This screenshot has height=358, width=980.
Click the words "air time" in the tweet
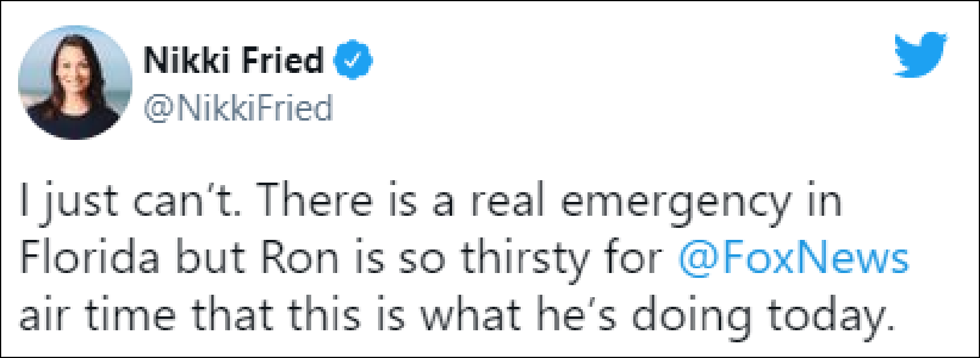(x=98, y=315)
